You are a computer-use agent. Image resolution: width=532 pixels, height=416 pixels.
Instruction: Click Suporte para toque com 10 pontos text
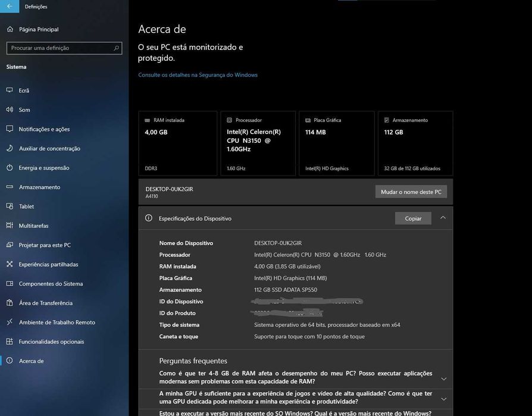pos(309,336)
